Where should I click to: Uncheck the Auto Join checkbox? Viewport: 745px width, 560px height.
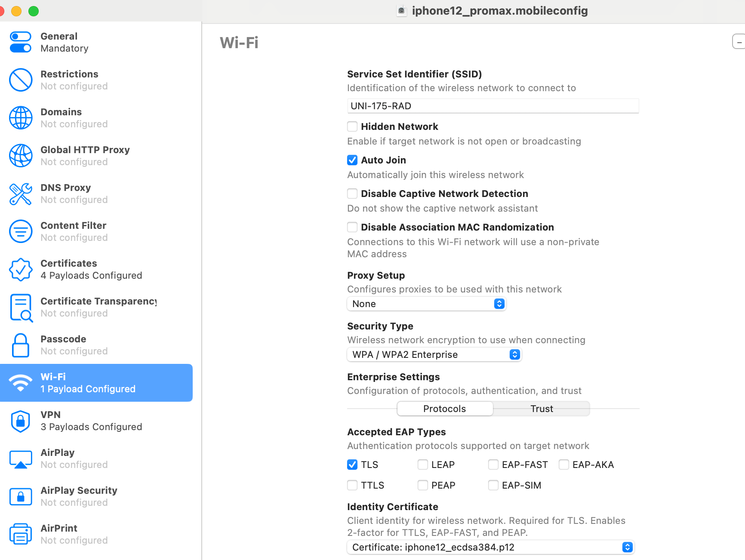click(352, 160)
